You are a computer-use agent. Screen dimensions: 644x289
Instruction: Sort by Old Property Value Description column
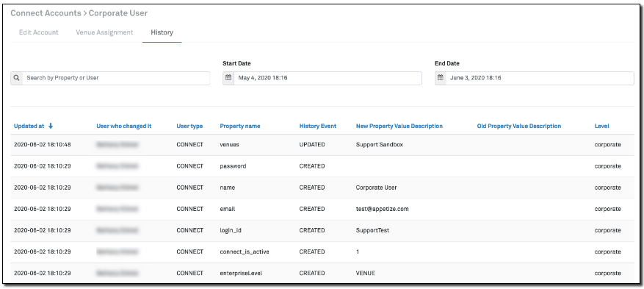pyautogui.click(x=519, y=126)
